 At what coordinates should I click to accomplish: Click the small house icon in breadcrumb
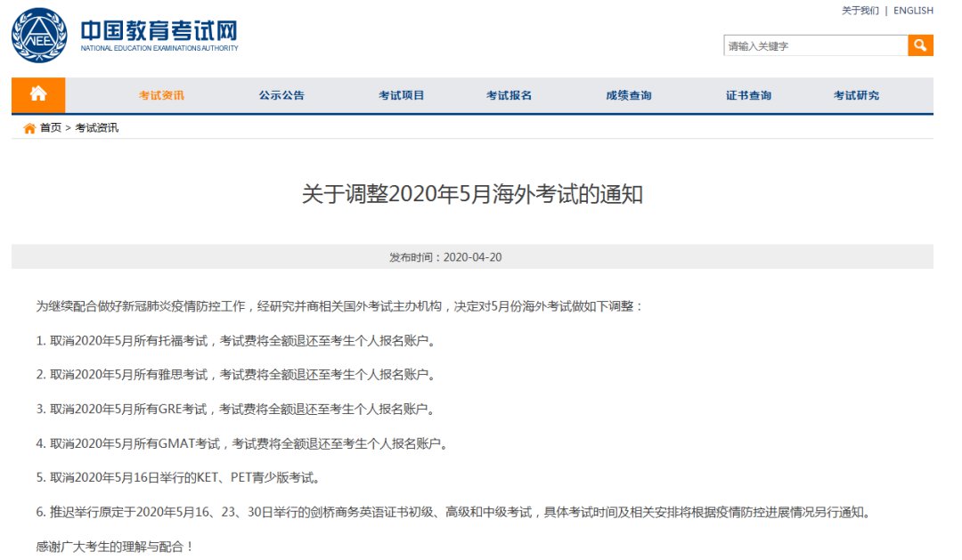pyautogui.click(x=29, y=128)
